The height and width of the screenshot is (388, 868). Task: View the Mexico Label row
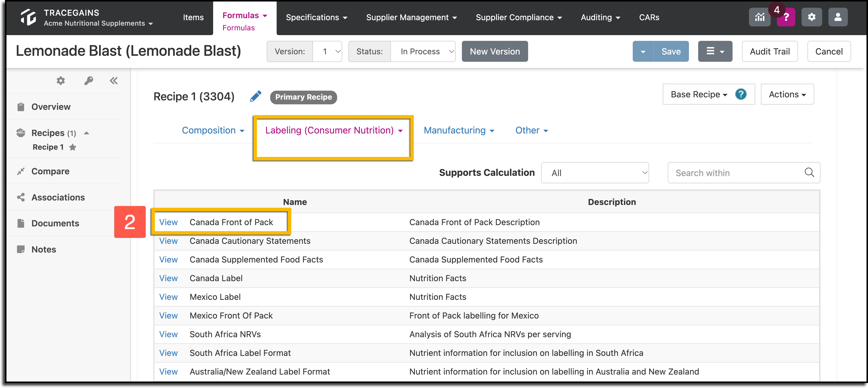(x=168, y=297)
